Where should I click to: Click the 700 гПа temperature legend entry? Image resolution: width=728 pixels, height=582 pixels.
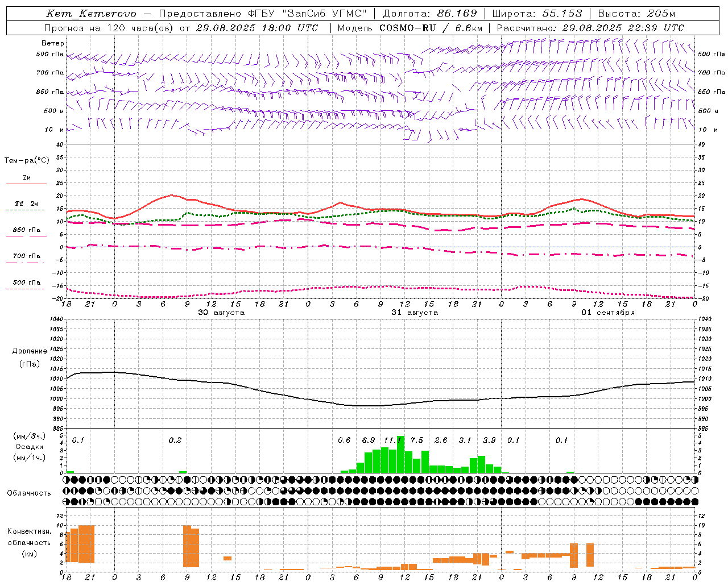point(27,256)
